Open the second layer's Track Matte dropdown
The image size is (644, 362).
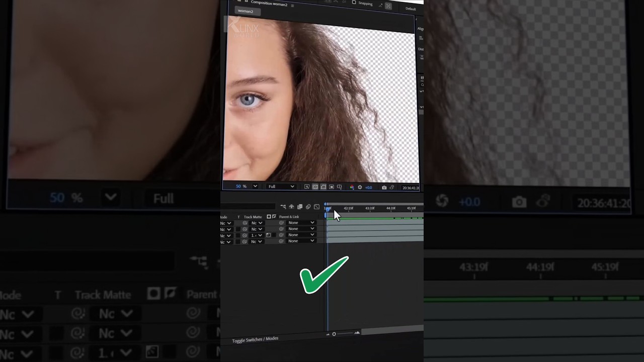point(257,229)
